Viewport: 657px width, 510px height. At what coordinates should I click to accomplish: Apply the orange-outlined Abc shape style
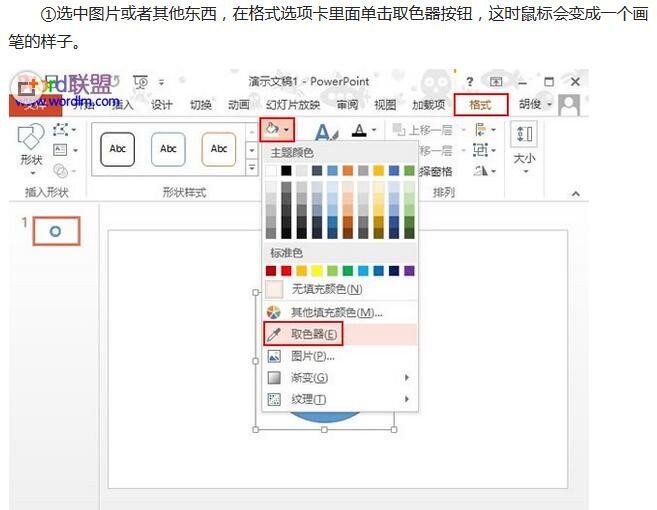[x=219, y=149]
